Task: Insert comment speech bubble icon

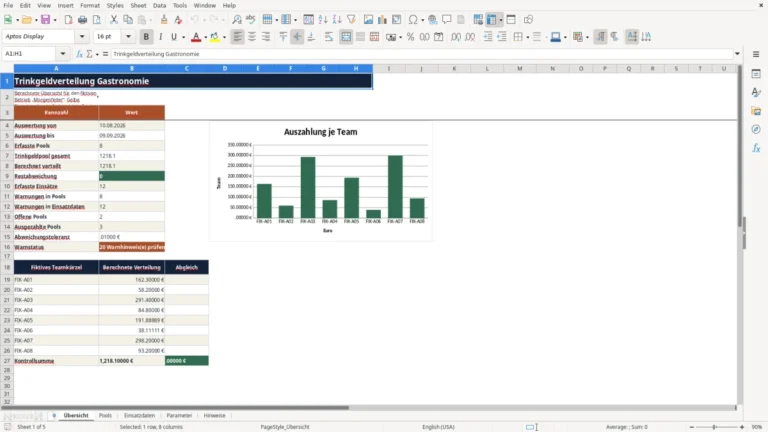Action: [447, 20]
